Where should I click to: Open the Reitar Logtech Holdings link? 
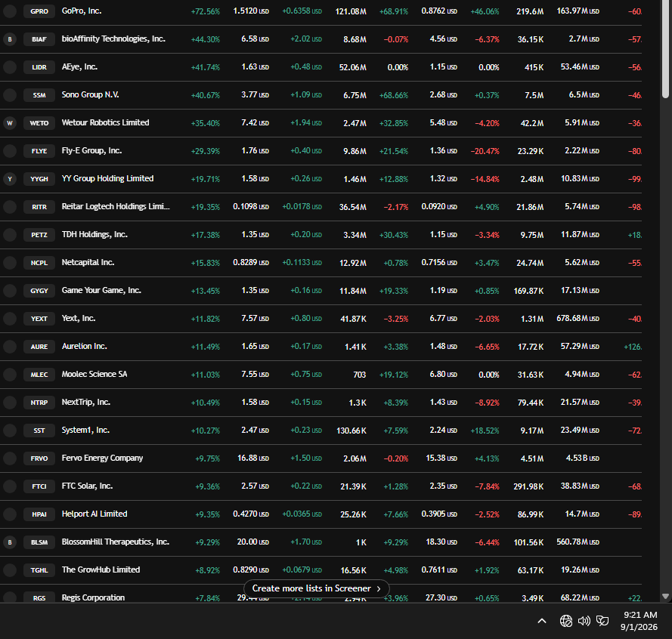pos(116,206)
